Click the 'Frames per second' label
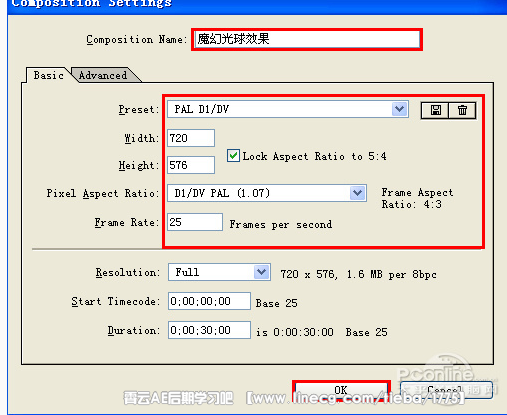 click(281, 224)
